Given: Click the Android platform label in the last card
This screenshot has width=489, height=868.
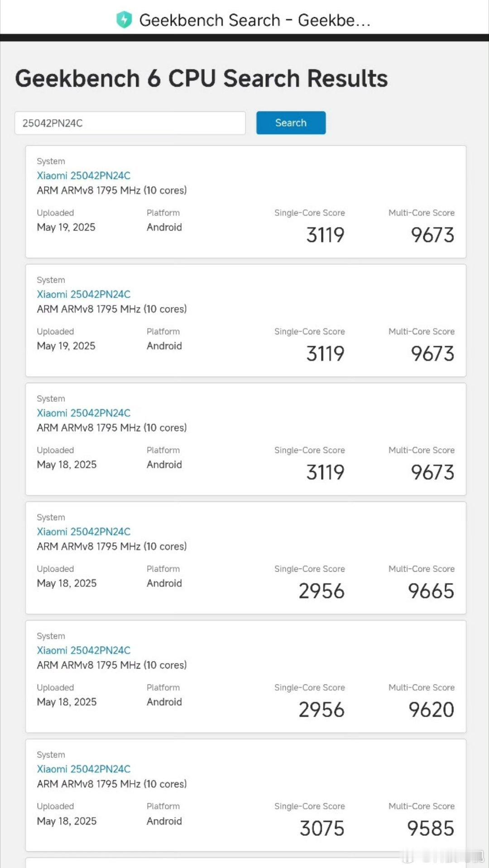Looking at the screenshot, I should (x=164, y=821).
